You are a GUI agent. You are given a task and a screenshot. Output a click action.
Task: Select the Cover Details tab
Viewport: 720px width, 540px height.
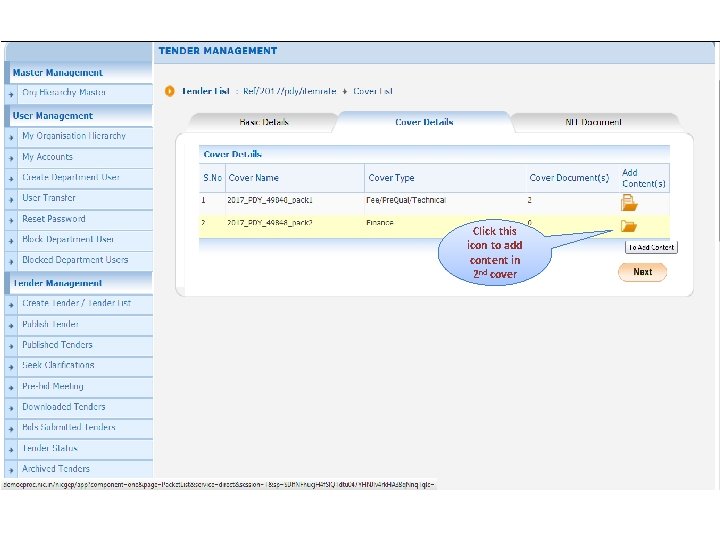[x=424, y=122]
